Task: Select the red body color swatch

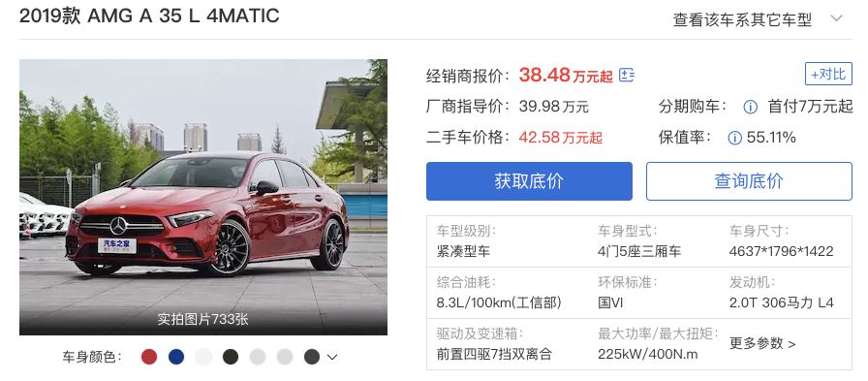Action: [149, 357]
